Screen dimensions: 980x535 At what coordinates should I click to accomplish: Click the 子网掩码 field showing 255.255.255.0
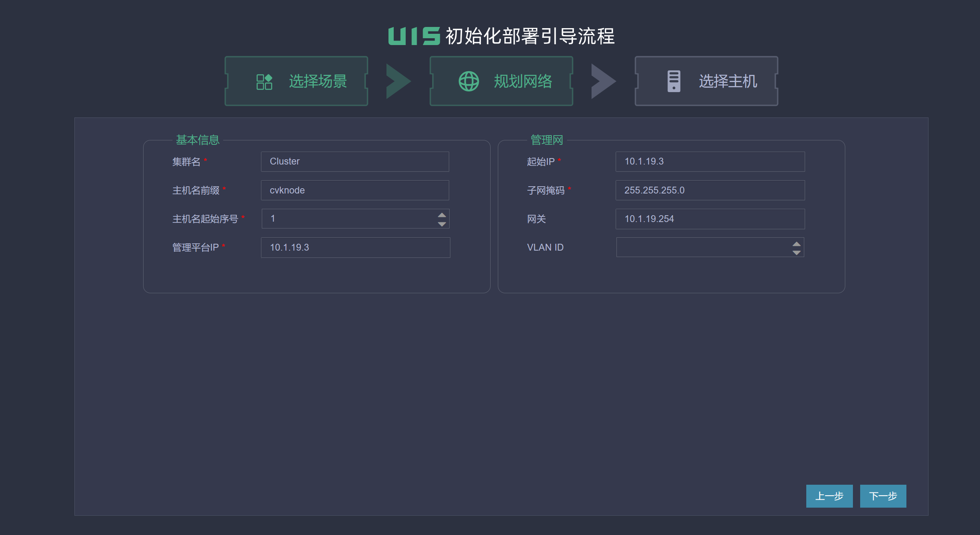point(710,190)
